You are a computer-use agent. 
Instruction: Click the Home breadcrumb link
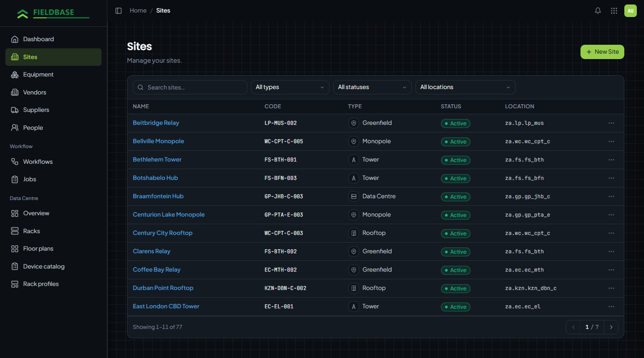138,11
